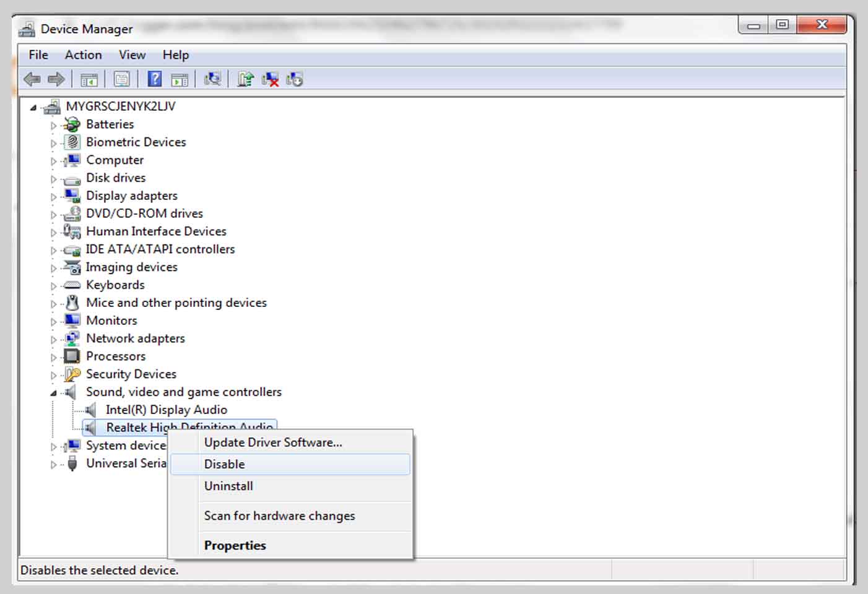
Task: Select Intel(R) Display Audio device
Action: coord(166,410)
